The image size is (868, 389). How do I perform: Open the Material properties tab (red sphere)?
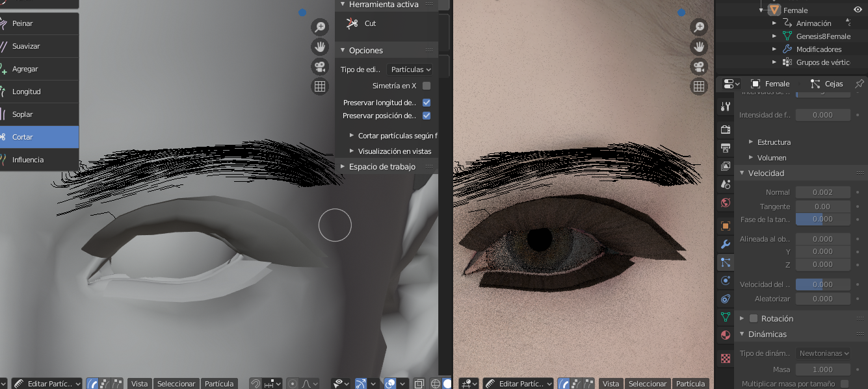pos(726,335)
